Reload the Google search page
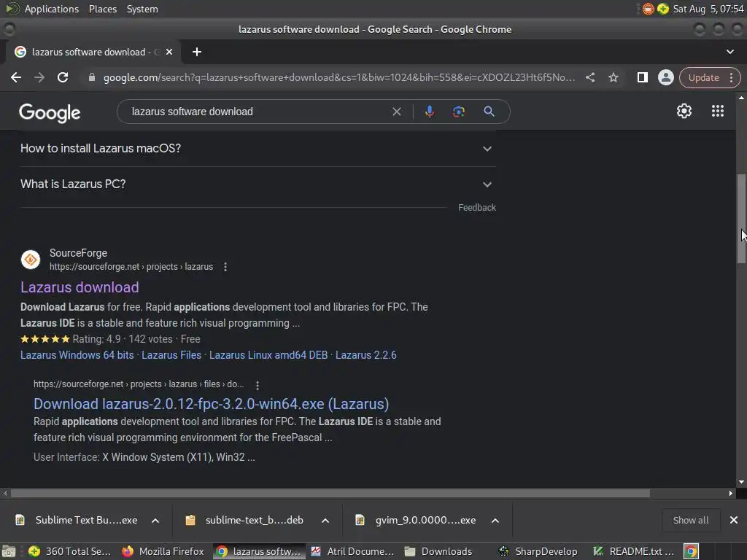 coord(63,77)
